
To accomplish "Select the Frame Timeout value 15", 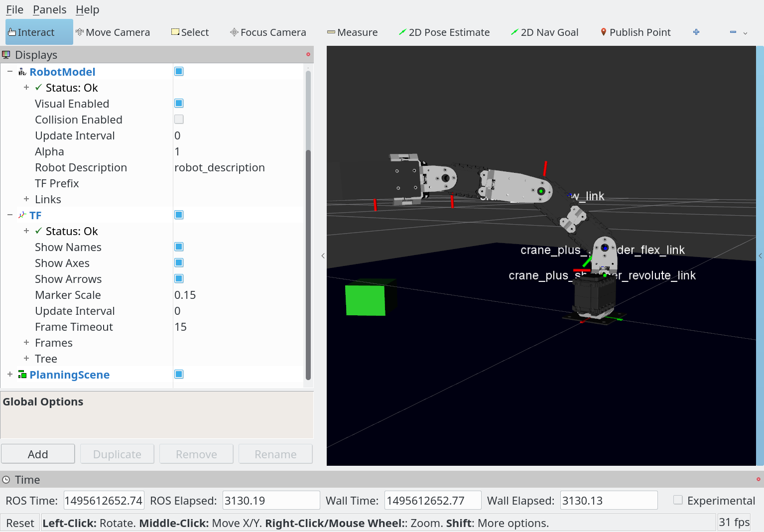I will click(x=181, y=327).
